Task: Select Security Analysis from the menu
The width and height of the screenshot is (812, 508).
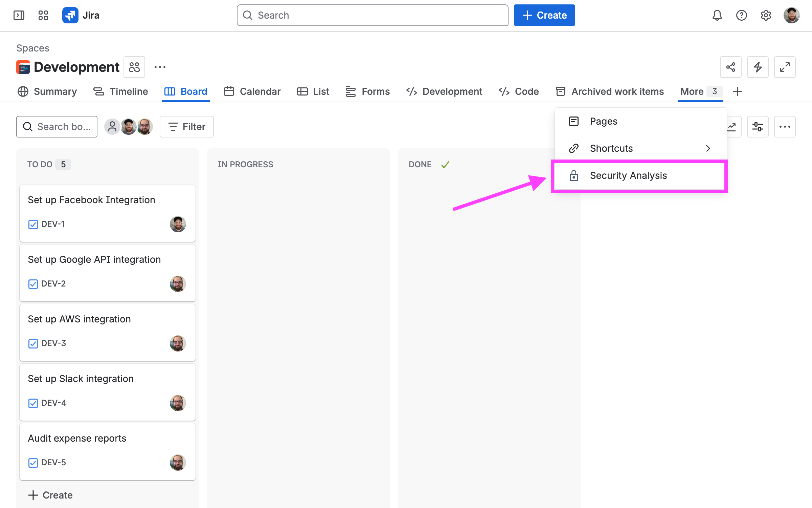Action: tap(628, 175)
